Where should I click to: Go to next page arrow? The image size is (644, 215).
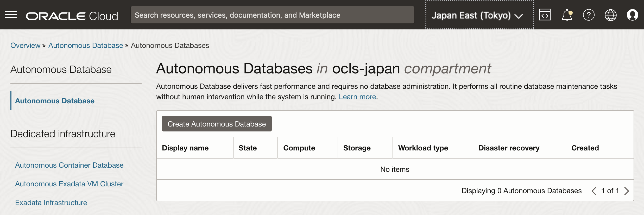click(x=627, y=191)
